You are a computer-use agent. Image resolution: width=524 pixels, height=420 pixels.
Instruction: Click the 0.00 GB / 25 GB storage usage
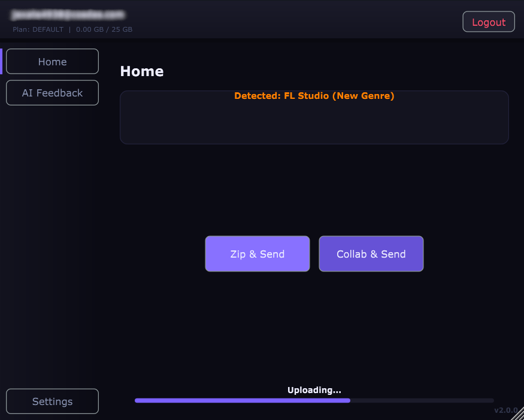(x=104, y=29)
